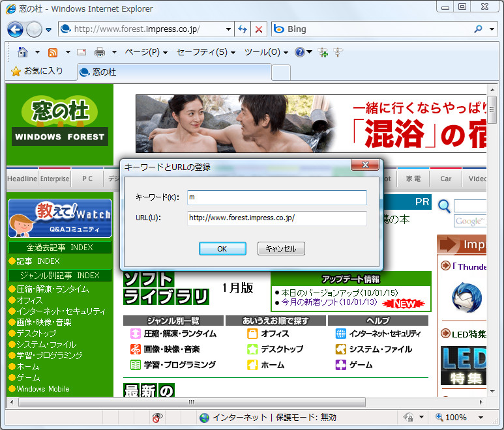This screenshot has width=504, height=430.
Task: Click the Print toolbar icon
Action: [x=100, y=52]
